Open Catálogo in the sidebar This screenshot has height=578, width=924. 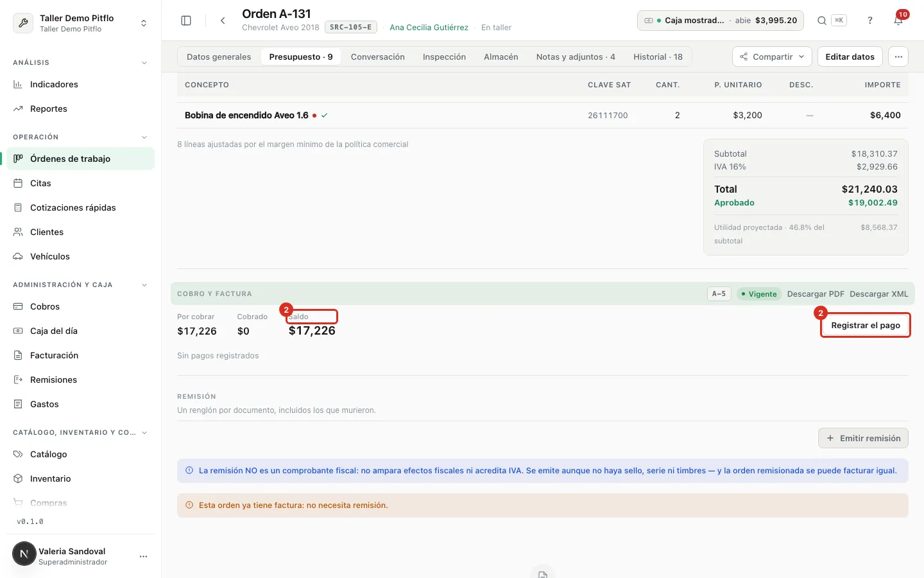(x=80, y=454)
